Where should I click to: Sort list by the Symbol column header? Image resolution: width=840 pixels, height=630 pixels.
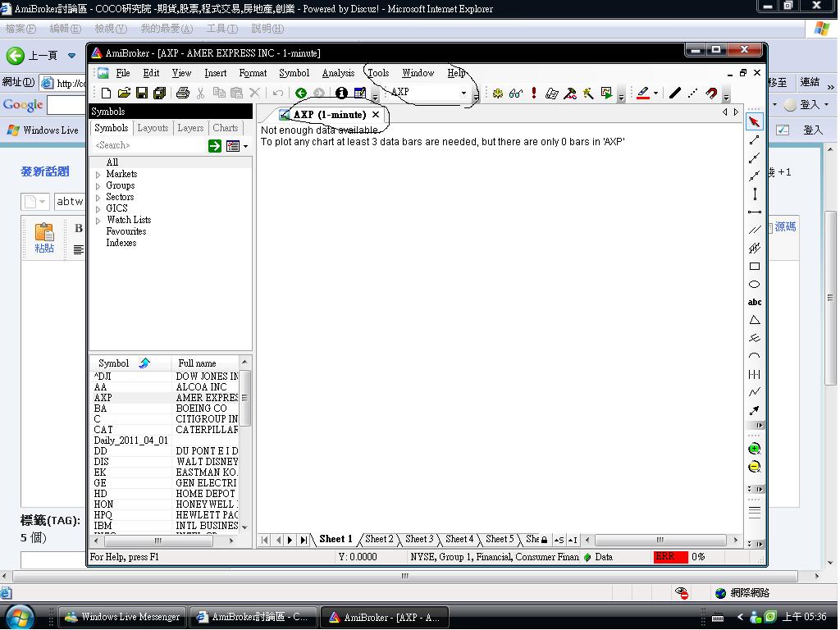pos(130,363)
